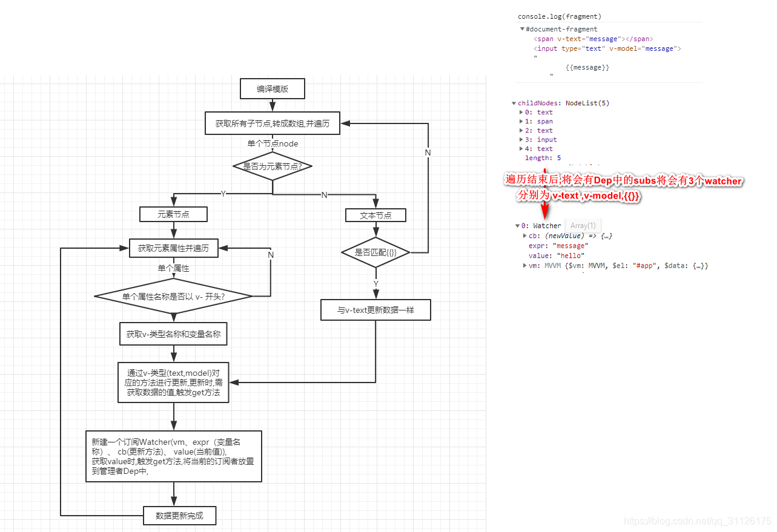Select the 通过v-类型(text,model) update method box
The height and width of the screenshot is (532, 777).
(x=174, y=382)
